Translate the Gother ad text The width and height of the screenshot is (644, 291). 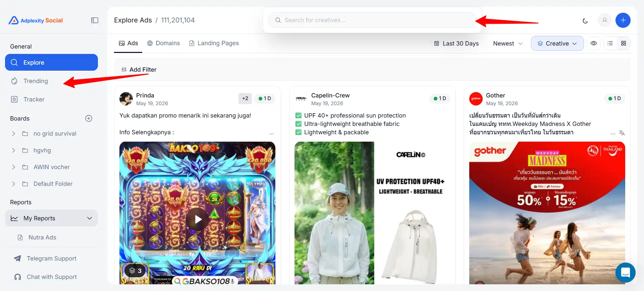pos(622,133)
